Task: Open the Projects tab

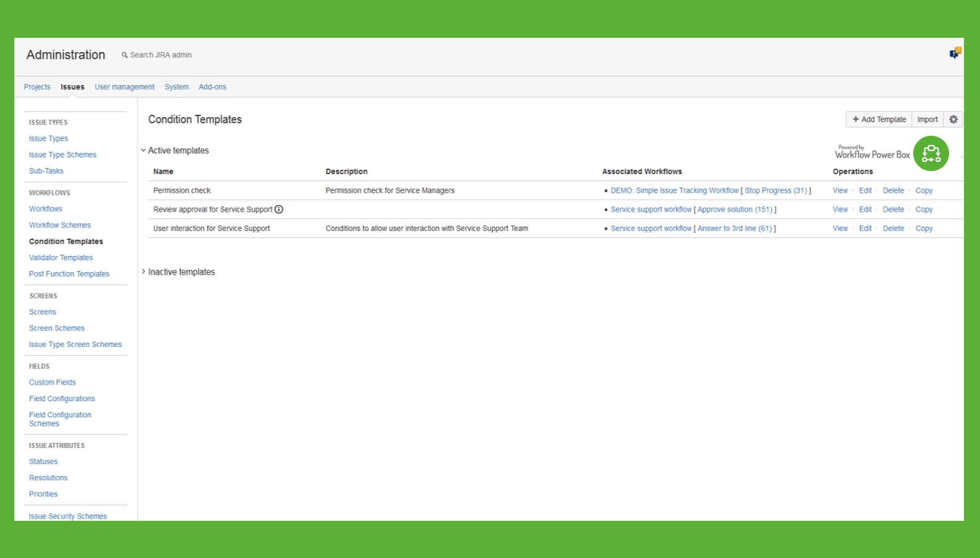Action: 37,87
